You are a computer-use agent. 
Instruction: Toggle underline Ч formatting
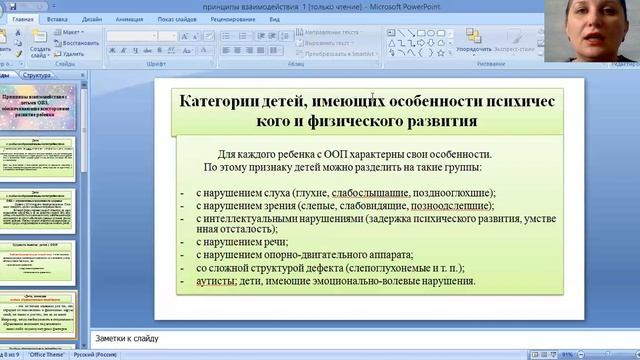pyautogui.click(x=136, y=51)
